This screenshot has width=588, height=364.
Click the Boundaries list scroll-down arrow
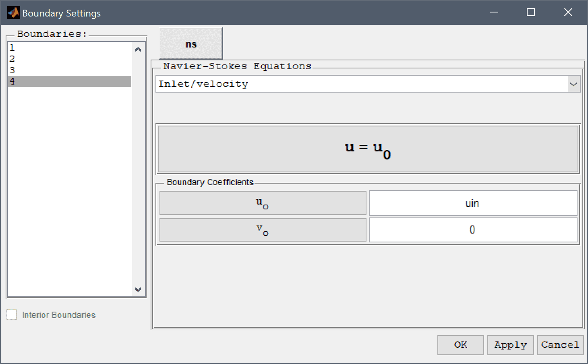(138, 290)
